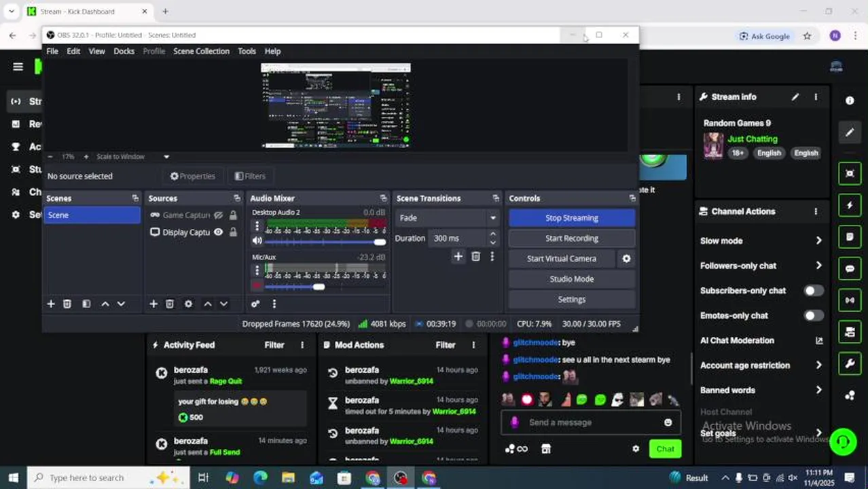Move source up arrow in Sources panel
The height and width of the screenshot is (489, 868).
(x=208, y=304)
